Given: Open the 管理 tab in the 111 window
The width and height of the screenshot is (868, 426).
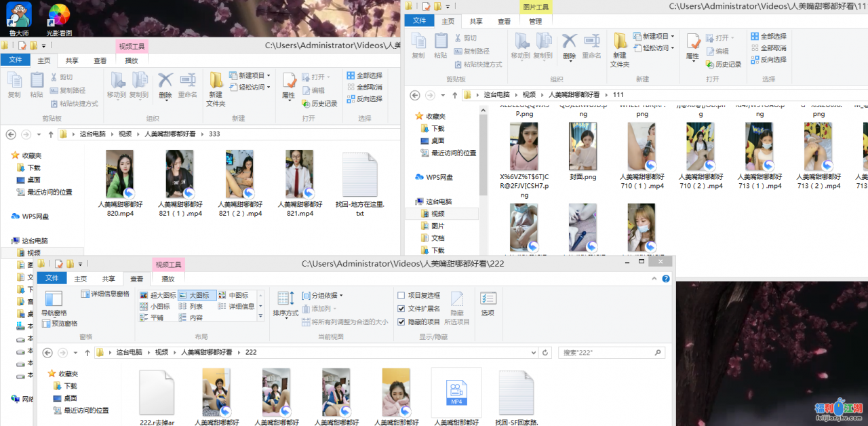Looking at the screenshot, I should pos(535,21).
